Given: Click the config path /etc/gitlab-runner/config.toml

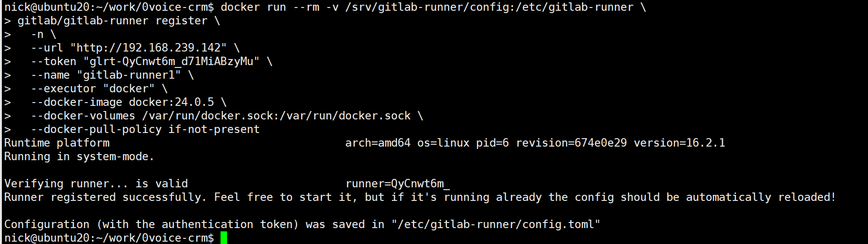Looking at the screenshot, I should coord(496,224).
